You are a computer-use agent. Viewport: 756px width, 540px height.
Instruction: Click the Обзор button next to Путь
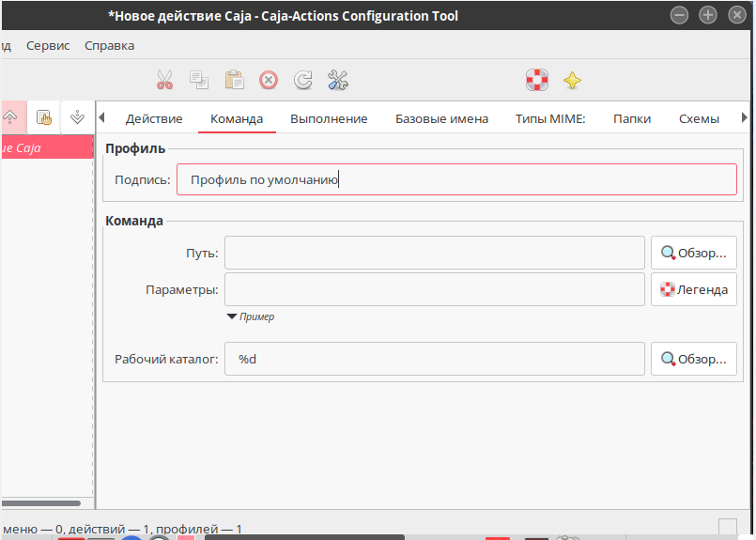pos(694,253)
